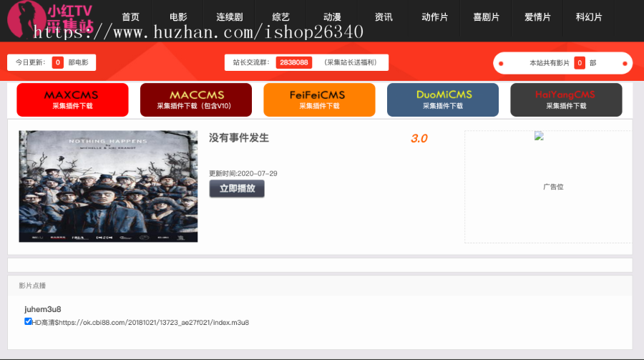This screenshot has width=644, height=360.
Task: Click the broken ad image icon
Action: click(x=539, y=136)
